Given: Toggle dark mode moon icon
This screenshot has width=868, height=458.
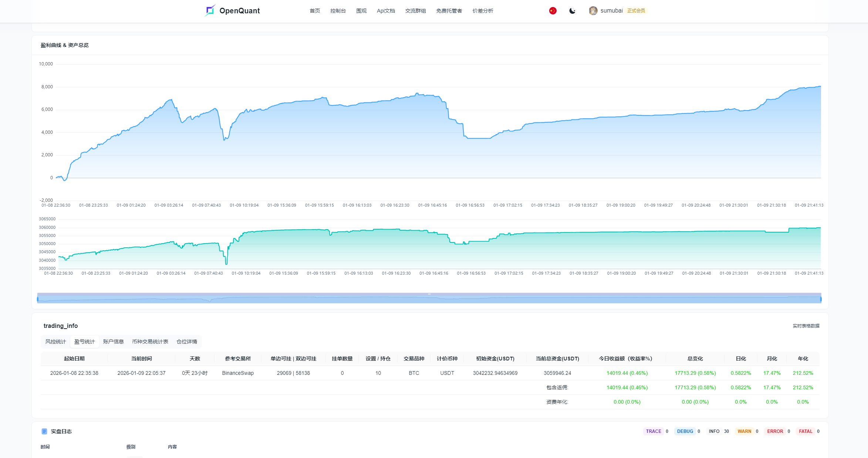Looking at the screenshot, I should [x=572, y=11].
